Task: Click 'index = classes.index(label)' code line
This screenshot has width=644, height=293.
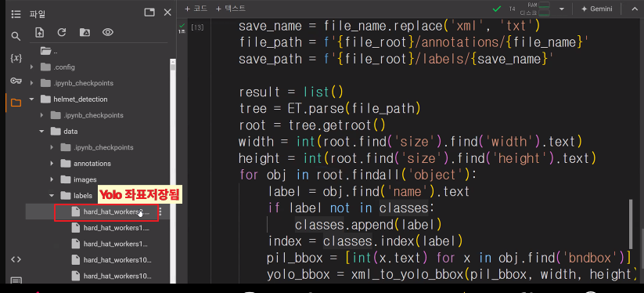Action: (365, 241)
